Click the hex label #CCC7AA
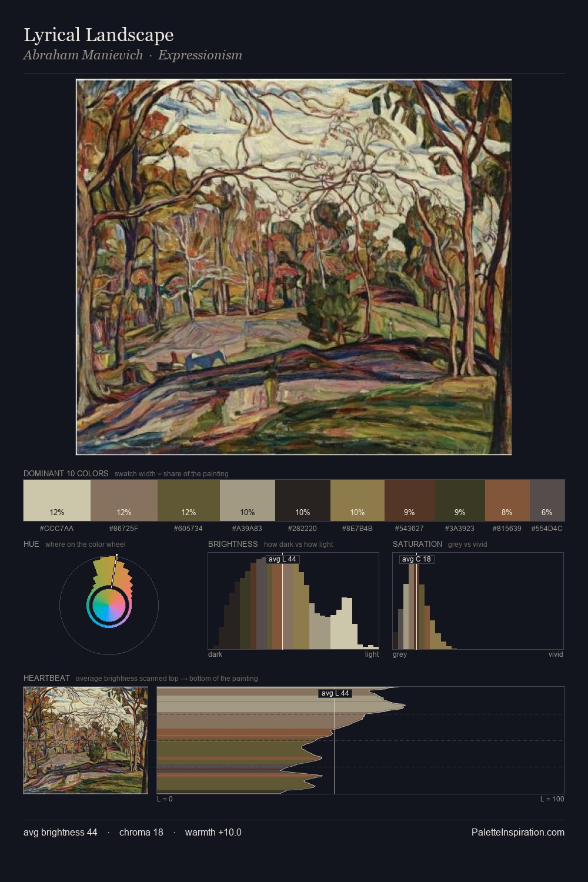588x882 pixels. (x=57, y=529)
